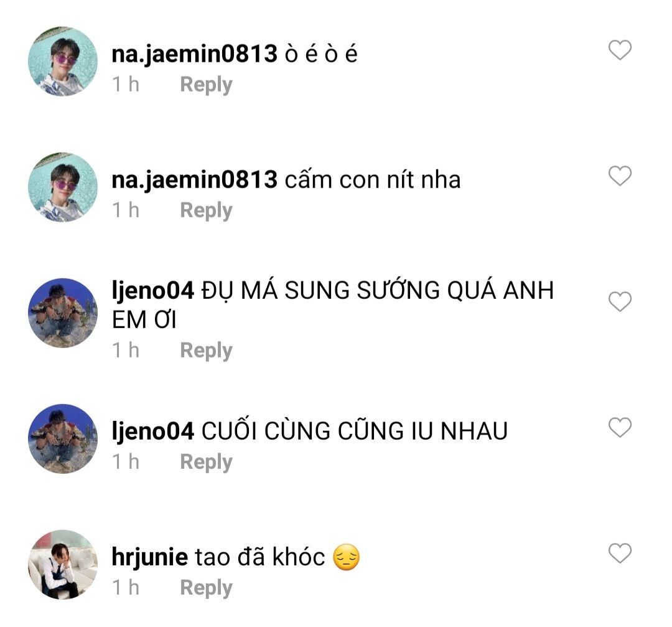This screenshot has height=627, width=672.
Task: Like the "cấm con nít nha" comment
Action: [x=620, y=176]
